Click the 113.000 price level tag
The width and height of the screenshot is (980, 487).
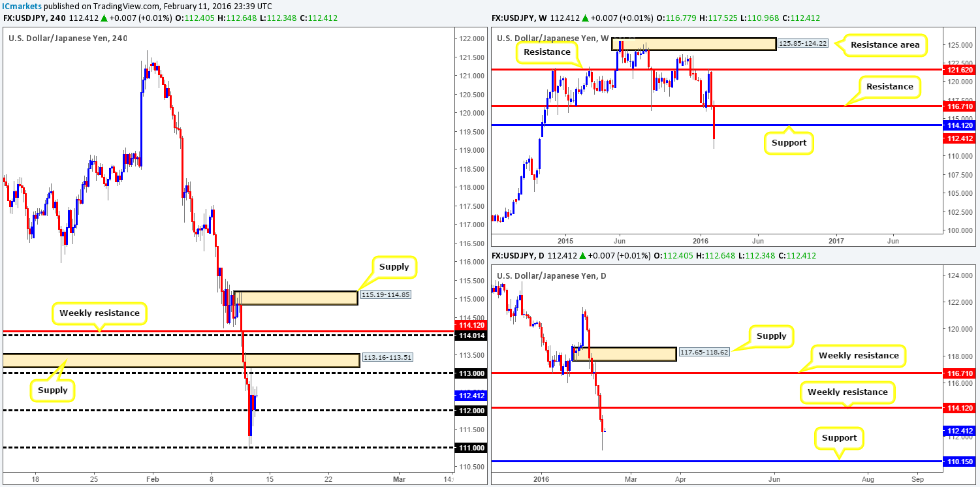point(470,373)
